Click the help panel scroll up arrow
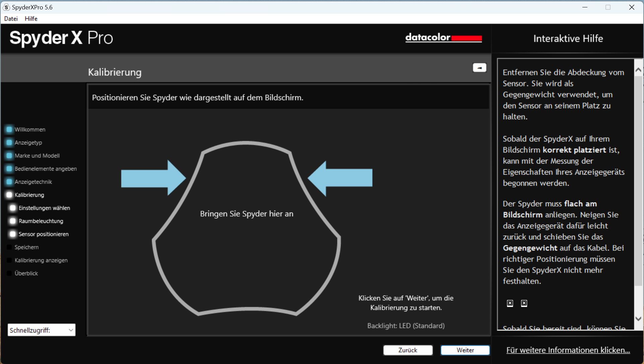The image size is (644, 364). 638,70
